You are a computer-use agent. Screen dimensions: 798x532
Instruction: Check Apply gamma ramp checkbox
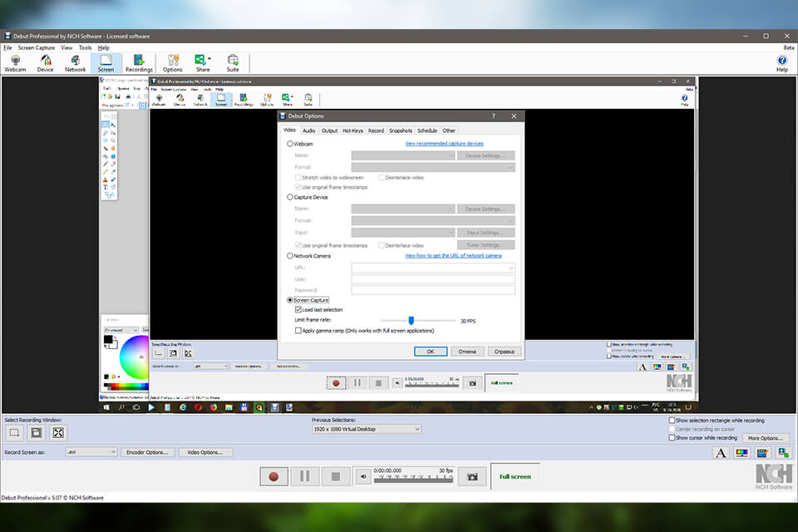298,330
